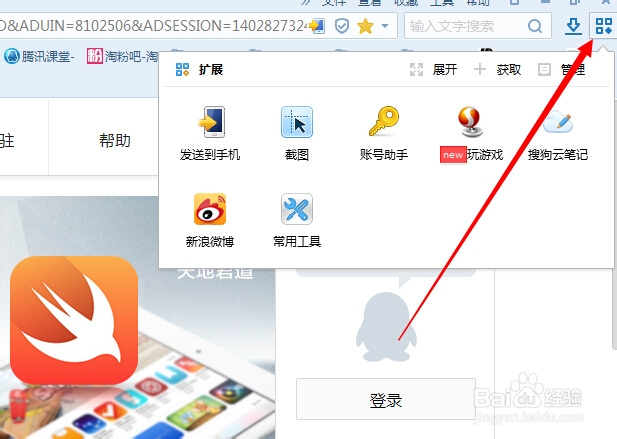Open the common tools (常用工具) extension

tap(297, 220)
